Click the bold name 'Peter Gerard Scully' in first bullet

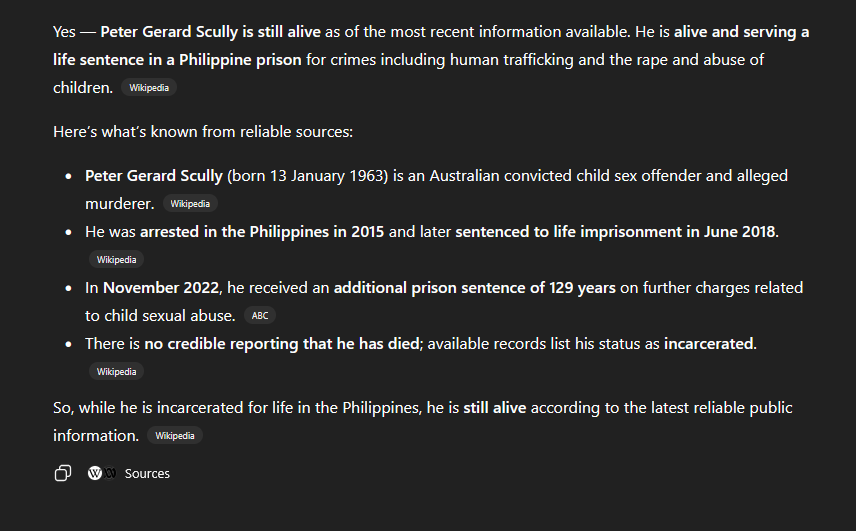tap(153, 176)
